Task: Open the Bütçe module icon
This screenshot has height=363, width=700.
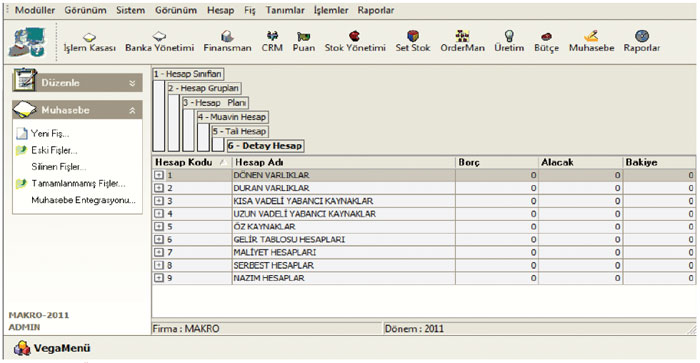Action: [546, 37]
